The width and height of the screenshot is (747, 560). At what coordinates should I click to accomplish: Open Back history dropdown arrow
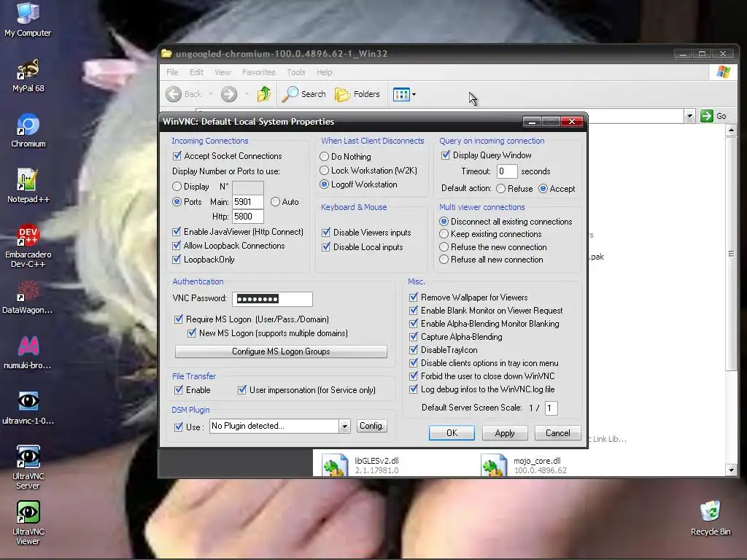[211, 94]
